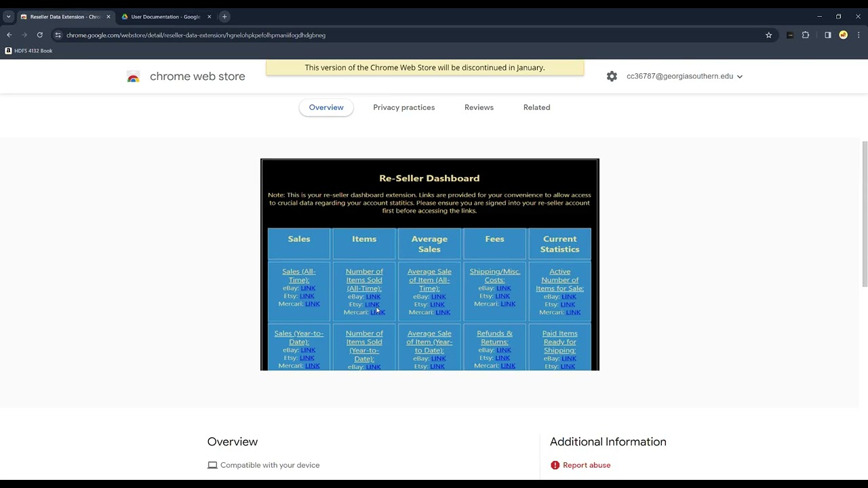Open the Chrome profile avatar

tap(844, 35)
